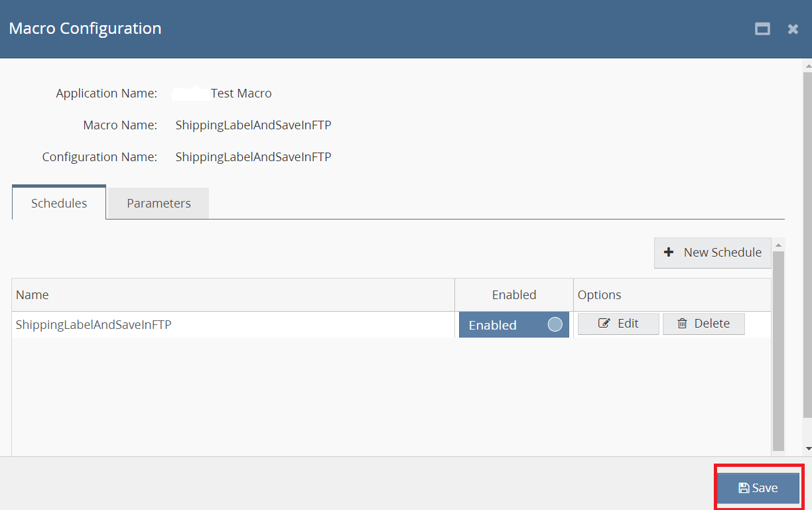
Task: Click the Options column header
Action: tap(600, 295)
